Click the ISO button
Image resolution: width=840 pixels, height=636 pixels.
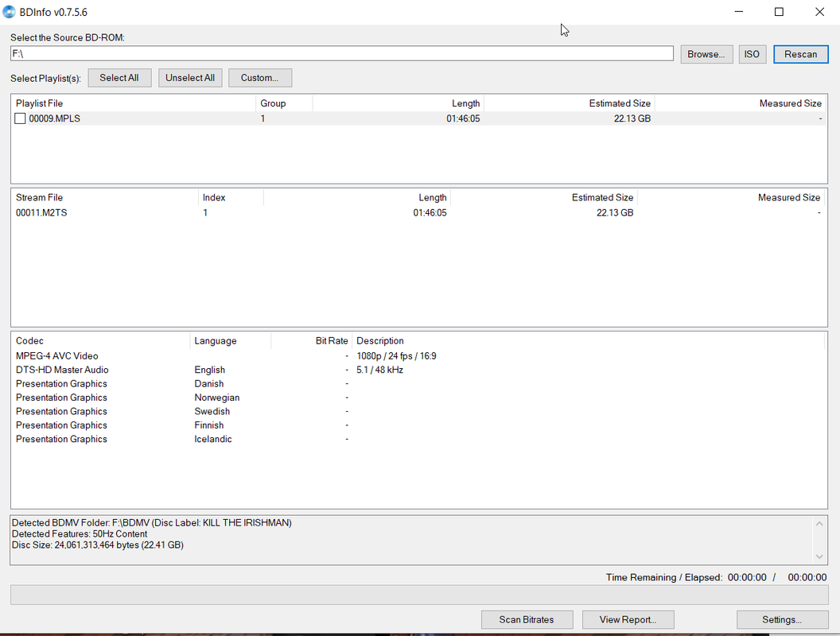pos(752,54)
